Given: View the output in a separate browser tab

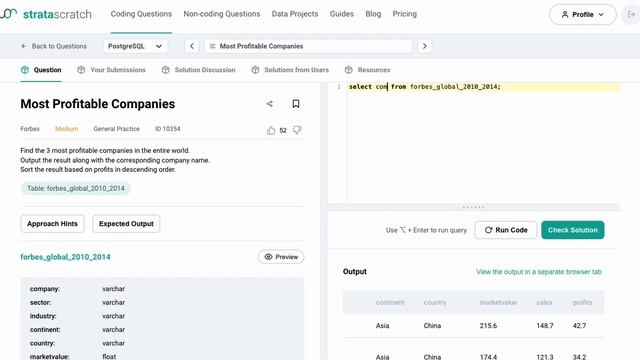Looking at the screenshot, I should (539, 271).
